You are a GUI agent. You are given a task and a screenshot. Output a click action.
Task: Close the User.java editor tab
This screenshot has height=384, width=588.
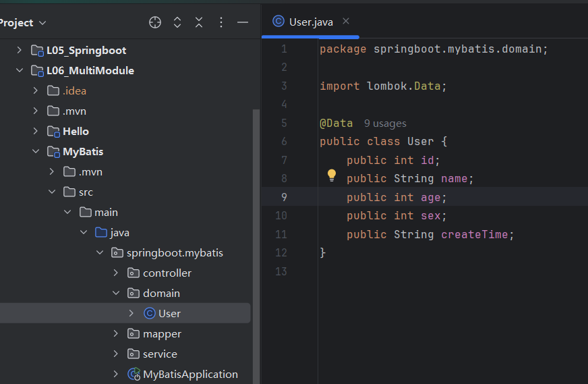tap(346, 21)
